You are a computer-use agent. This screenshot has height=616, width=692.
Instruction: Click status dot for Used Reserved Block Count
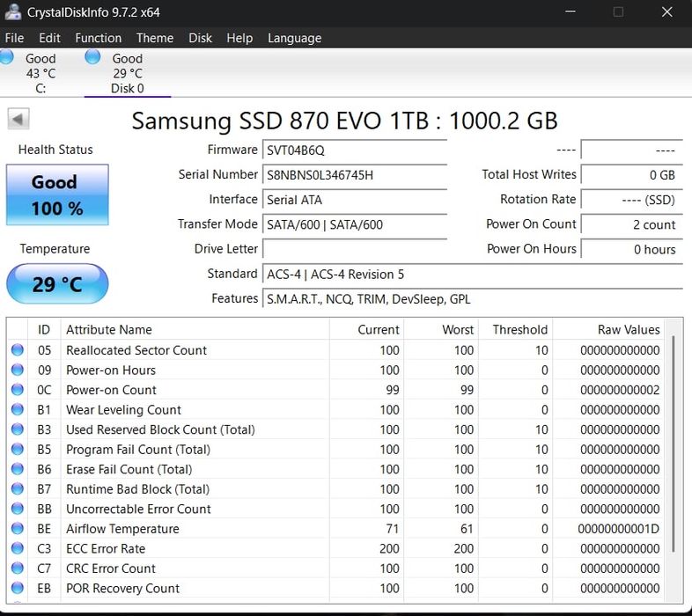[18, 429]
